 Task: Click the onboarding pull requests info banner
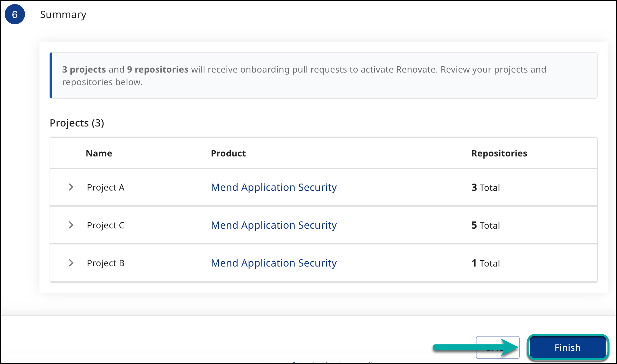[323, 76]
